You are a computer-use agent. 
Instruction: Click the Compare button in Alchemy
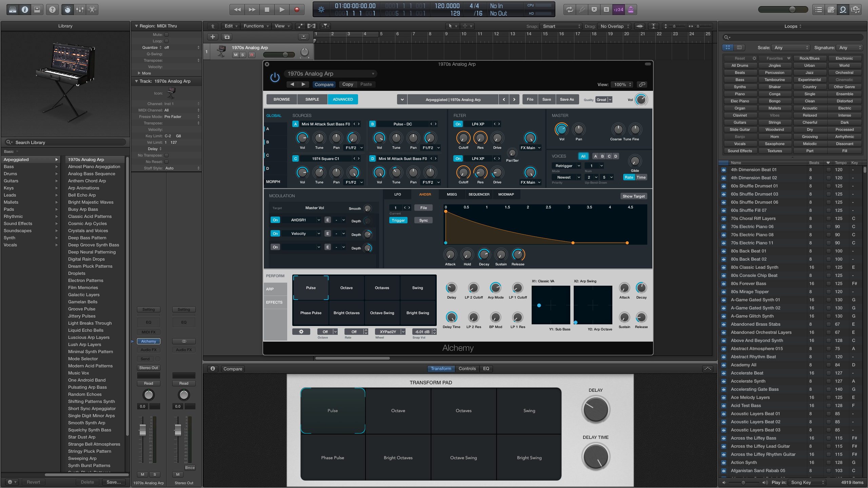tap(324, 84)
